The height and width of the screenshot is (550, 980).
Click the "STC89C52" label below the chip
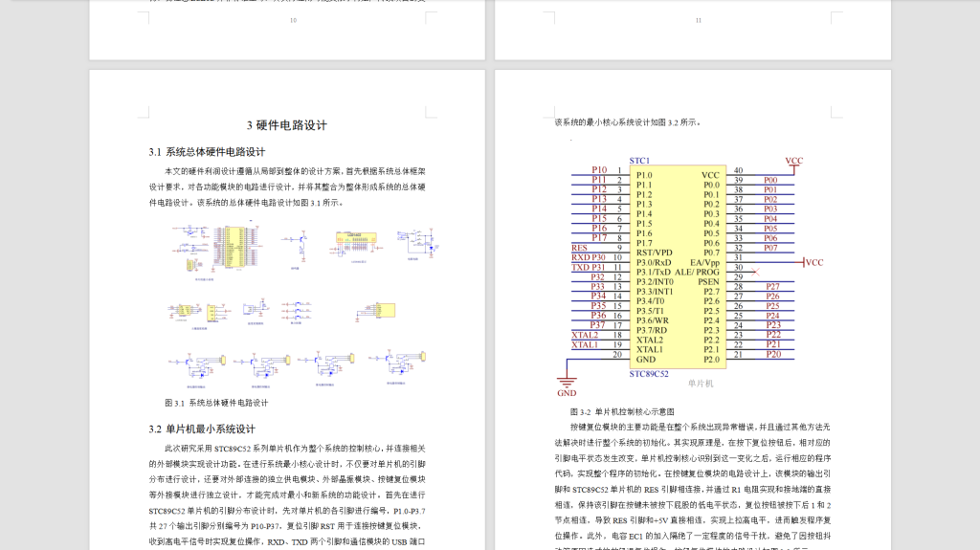(649, 374)
